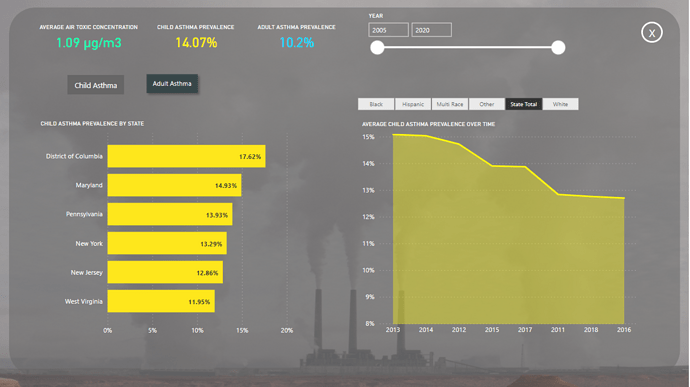The image size is (690, 387).
Task: Select the New Jersey bar
Action: point(165,273)
